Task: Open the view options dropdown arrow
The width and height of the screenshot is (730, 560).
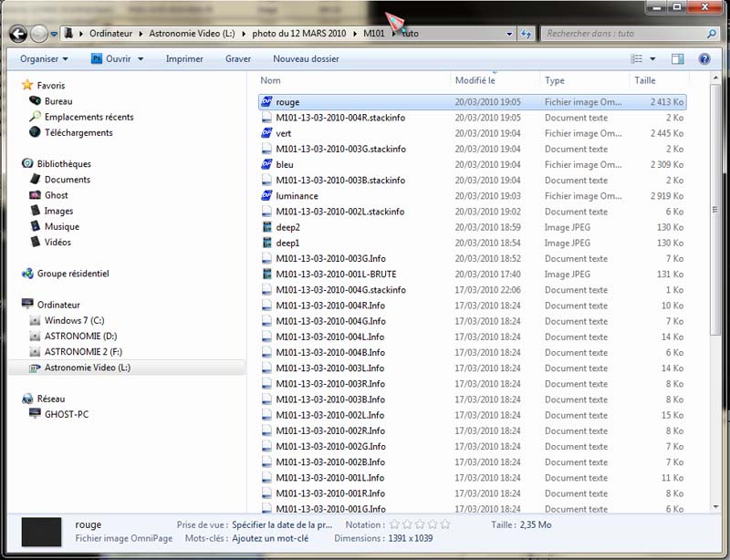Action: point(652,58)
